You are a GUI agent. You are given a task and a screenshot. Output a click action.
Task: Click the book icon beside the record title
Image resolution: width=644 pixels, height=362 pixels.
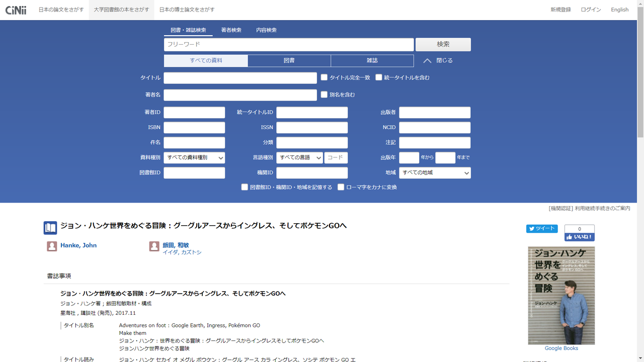(50, 228)
